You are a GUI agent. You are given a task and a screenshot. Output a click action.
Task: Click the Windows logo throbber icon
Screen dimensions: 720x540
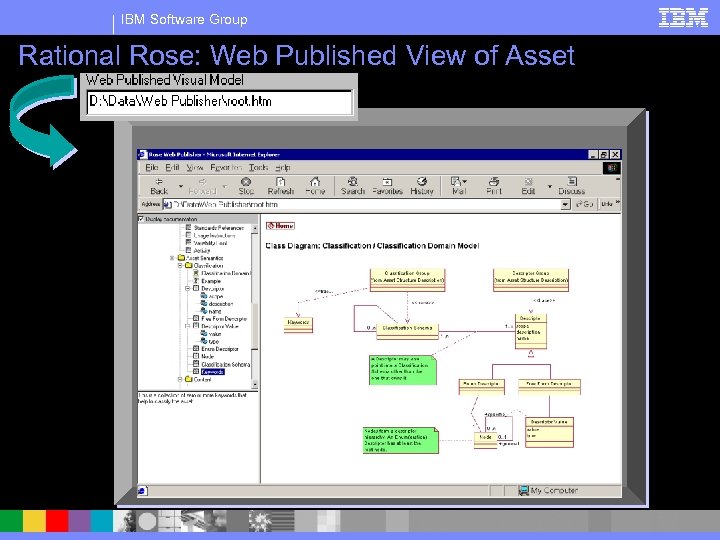pos(612,168)
